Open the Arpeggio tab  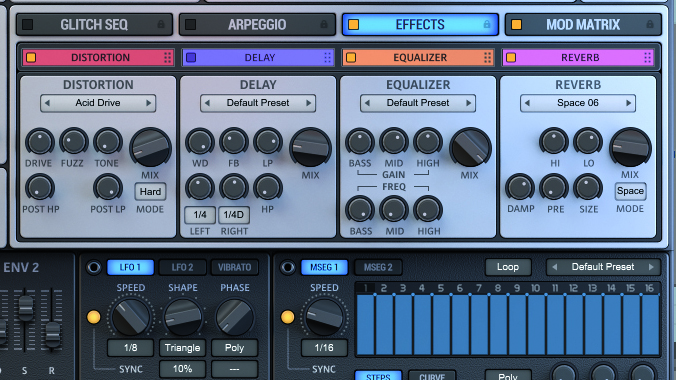coord(257,25)
